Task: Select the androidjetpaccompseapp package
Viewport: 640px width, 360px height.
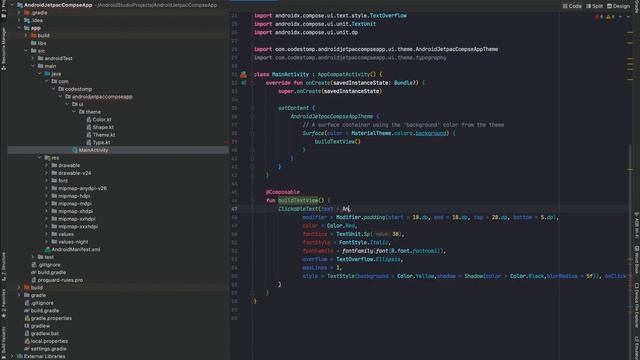Action: [x=102, y=97]
